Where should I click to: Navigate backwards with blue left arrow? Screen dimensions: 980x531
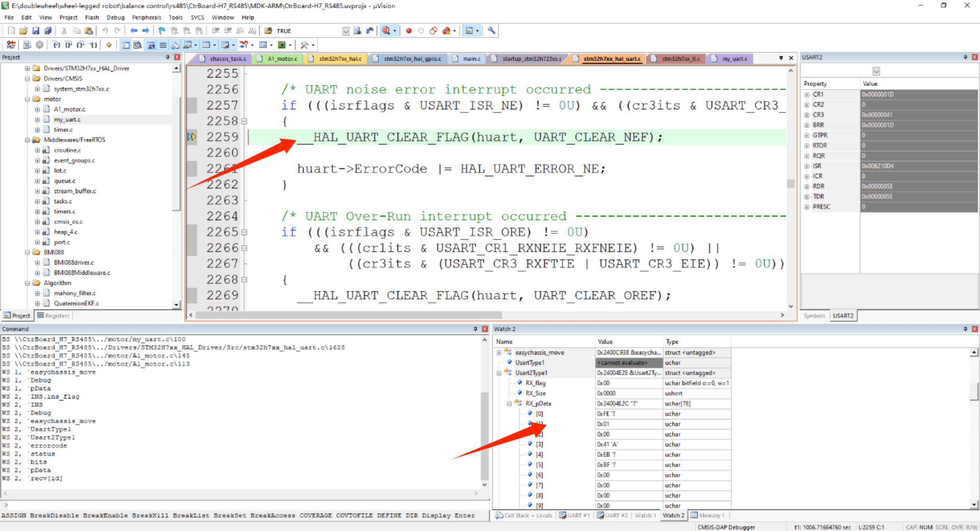134,31
